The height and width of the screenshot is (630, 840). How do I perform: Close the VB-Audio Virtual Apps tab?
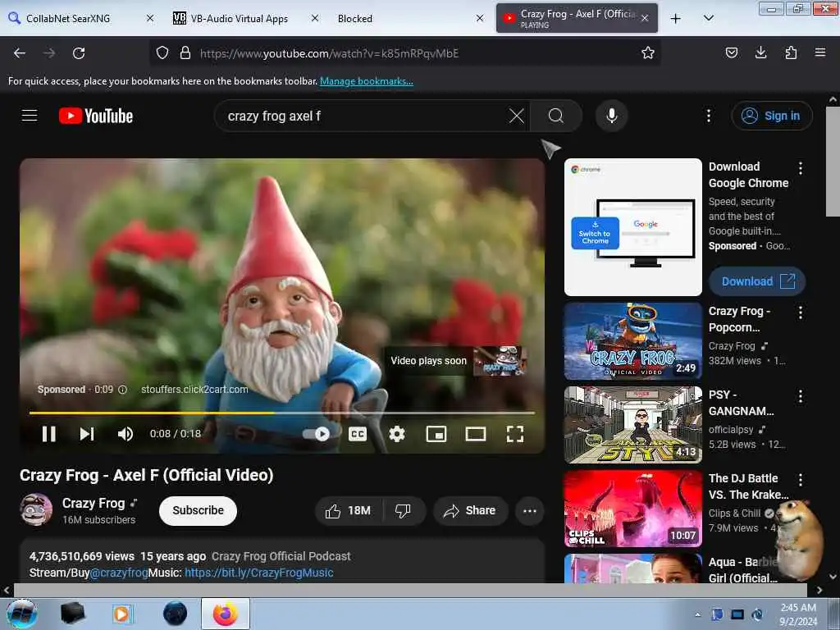point(315,18)
